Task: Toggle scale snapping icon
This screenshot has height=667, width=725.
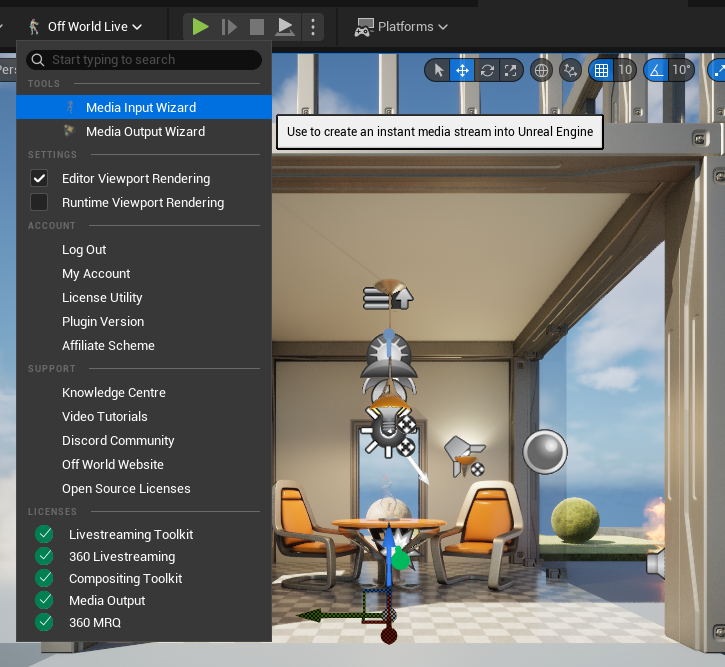Action: pyautogui.click(x=718, y=70)
